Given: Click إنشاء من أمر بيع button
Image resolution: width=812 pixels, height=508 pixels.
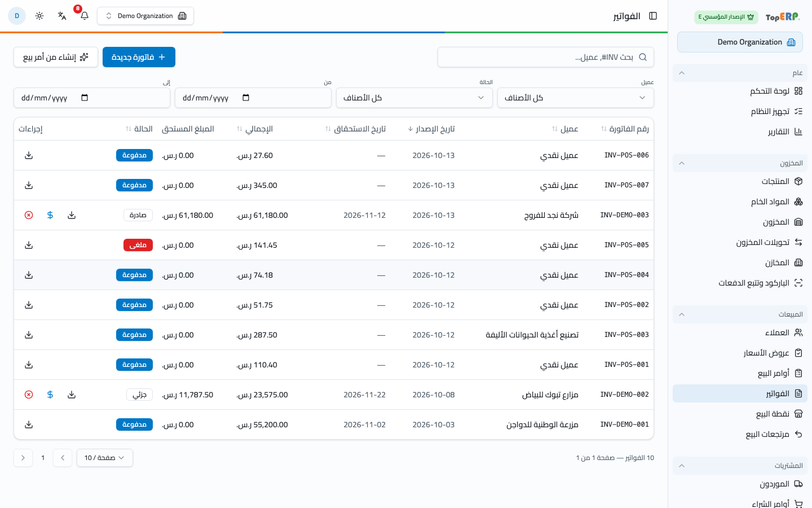Looking at the screenshot, I should click(x=56, y=57).
